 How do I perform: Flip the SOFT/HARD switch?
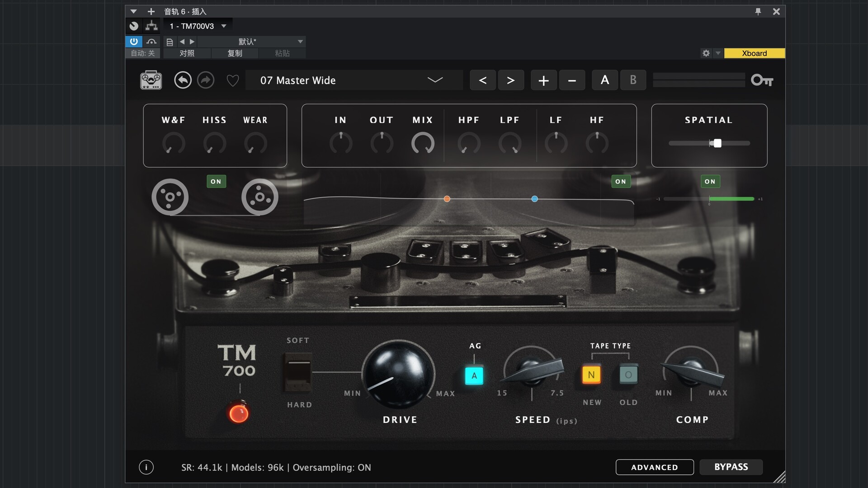(298, 372)
